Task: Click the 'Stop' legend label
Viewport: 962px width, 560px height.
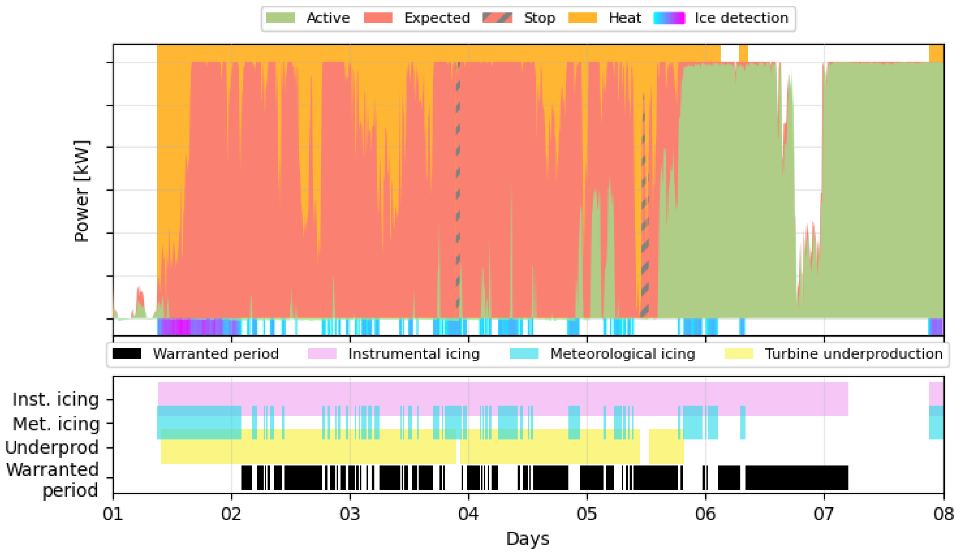Action: coord(539,18)
